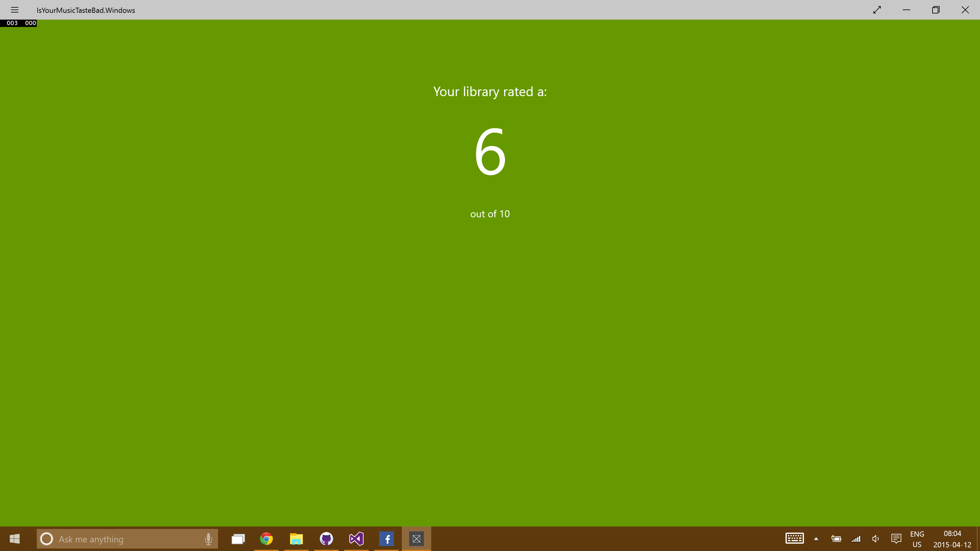Click the Cortana circle icon
The width and height of the screenshot is (980, 551).
[47, 539]
